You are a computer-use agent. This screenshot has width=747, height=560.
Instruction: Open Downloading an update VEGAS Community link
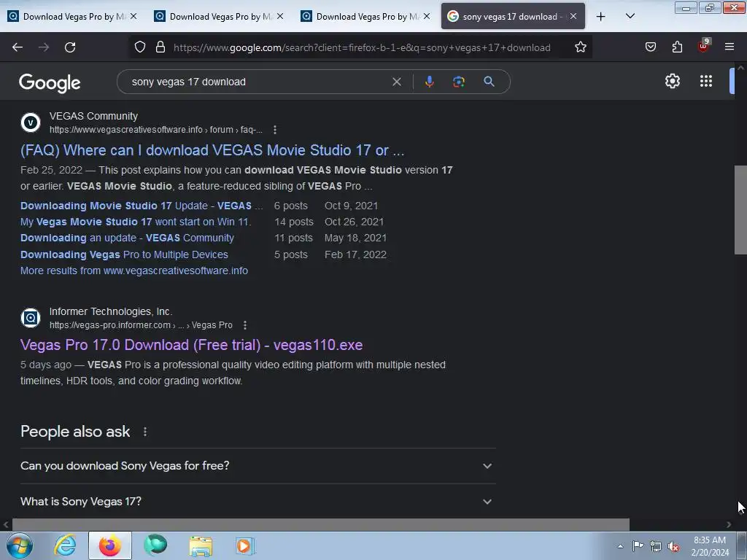[127, 238]
